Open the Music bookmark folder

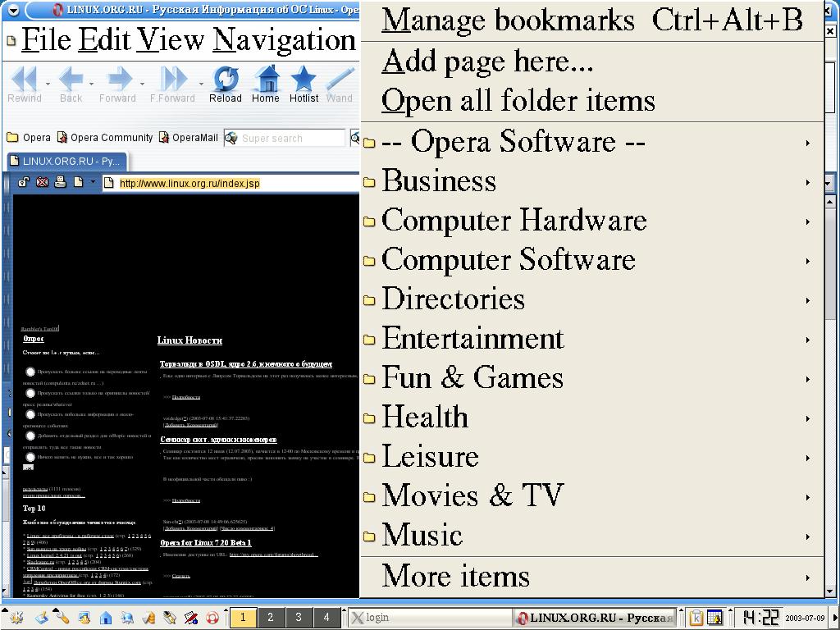tap(592, 536)
